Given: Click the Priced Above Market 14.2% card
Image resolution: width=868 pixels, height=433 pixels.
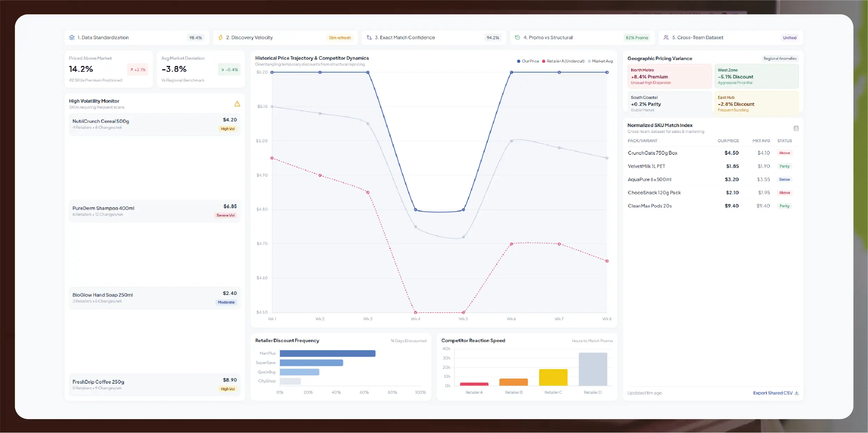Looking at the screenshot, I should tap(109, 69).
